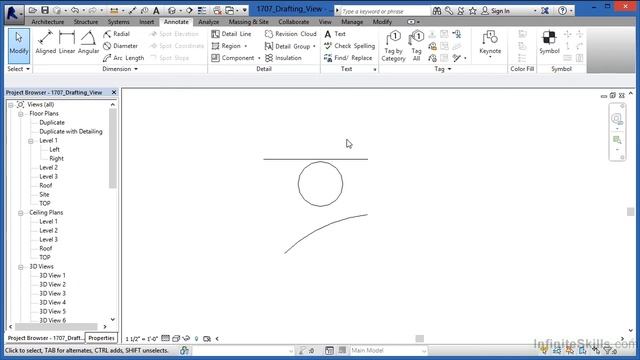The height and width of the screenshot is (360, 640).
Task: Select the Modify tool
Action: (19, 45)
